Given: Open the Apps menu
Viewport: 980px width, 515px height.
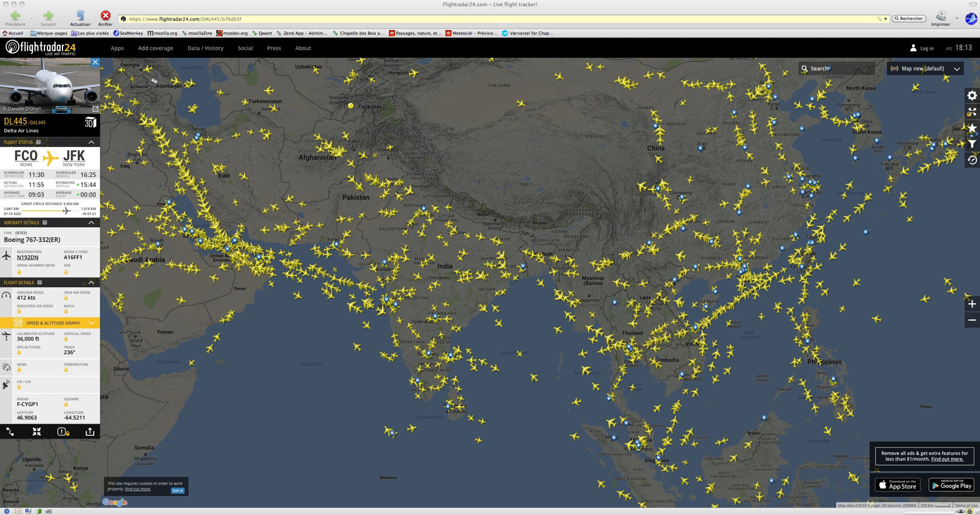Looking at the screenshot, I should pyautogui.click(x=117, y=48).
